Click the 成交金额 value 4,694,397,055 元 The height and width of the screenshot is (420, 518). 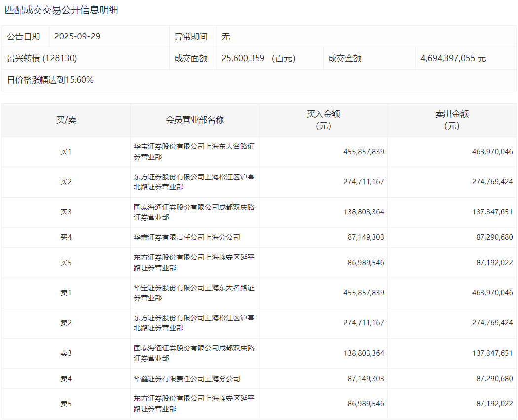click(x=453, y=58)
